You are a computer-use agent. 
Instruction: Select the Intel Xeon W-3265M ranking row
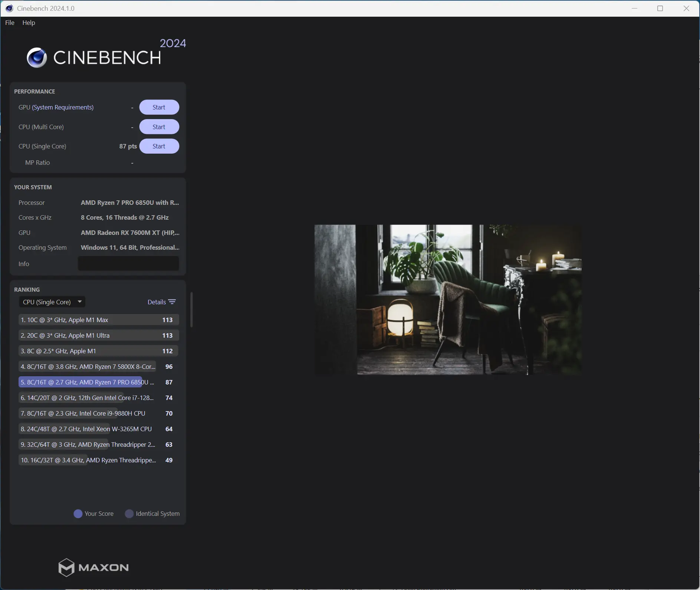tap(99, 429)
